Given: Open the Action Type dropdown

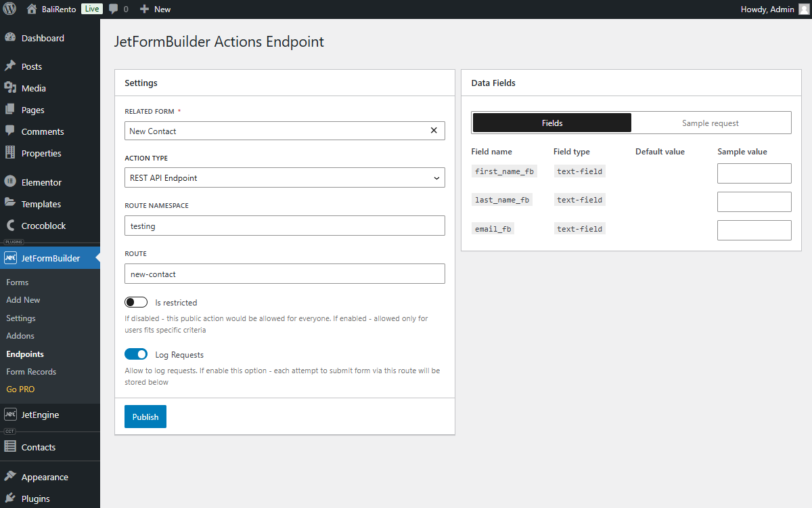Looking at the screenshot, I should coord(284,177).
